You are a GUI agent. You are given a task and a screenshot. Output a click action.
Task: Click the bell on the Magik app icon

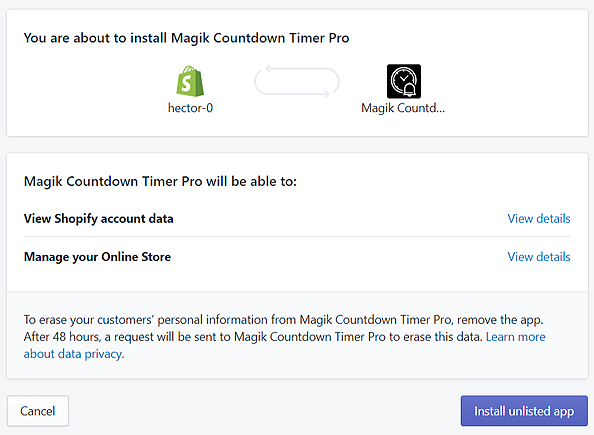[x=410, y=90]
